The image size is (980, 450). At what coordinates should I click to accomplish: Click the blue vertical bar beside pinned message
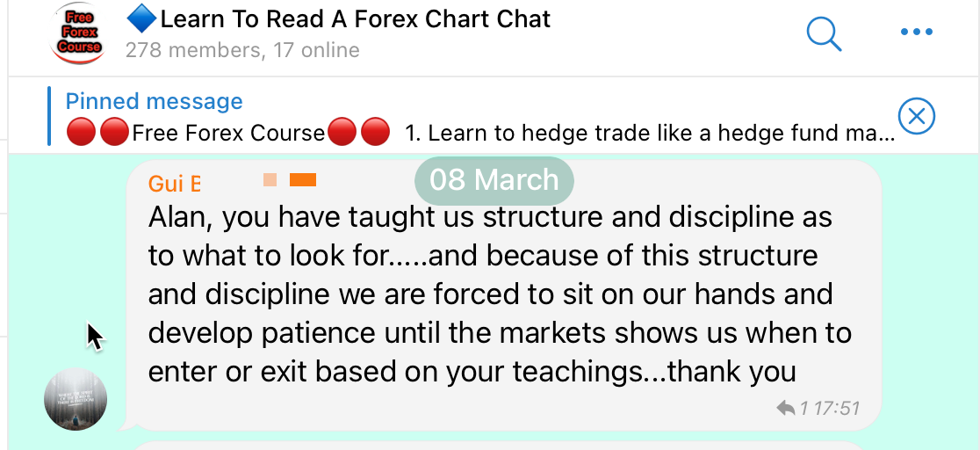click(x=49, y=116)
